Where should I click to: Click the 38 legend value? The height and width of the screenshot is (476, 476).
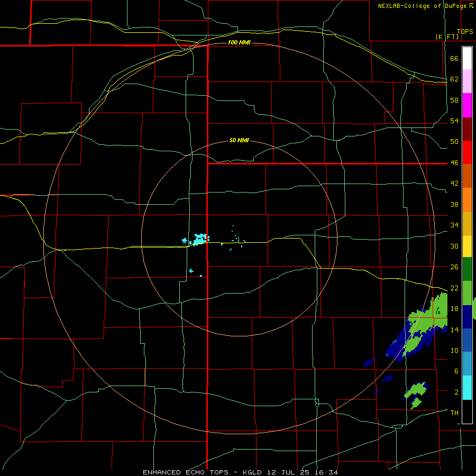454,204
